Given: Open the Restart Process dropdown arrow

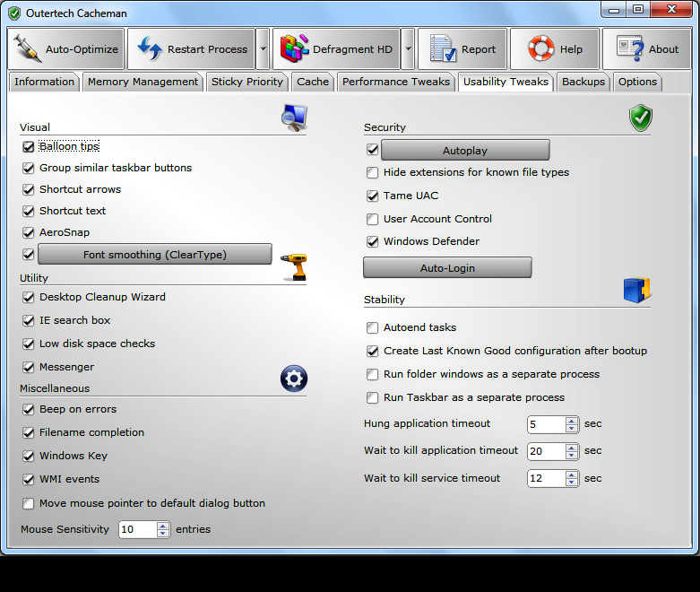Looking at the screenshot, I should pyautogui.click(x=263, y=48).
